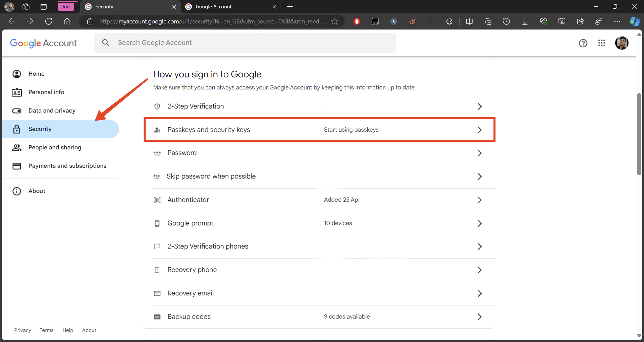This screenshot has height=342, width=644.
Task: Click the Privacy footer link
Action: [x=22, y=330]
